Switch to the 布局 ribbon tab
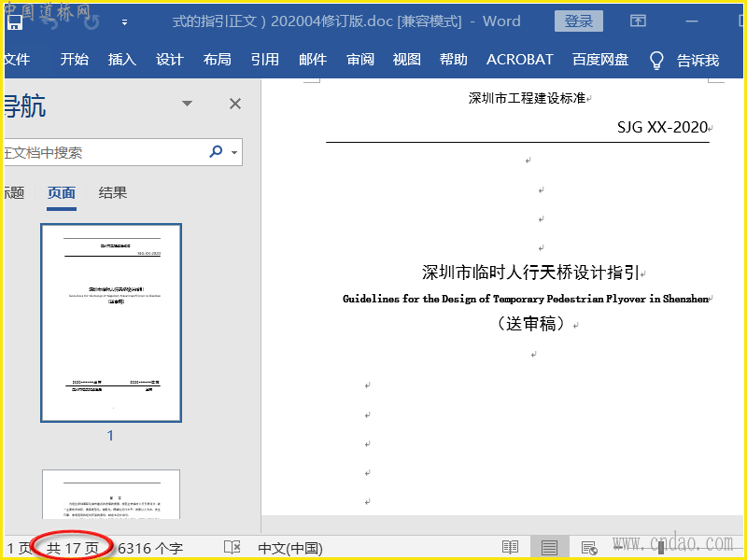Screen dimensions: 747x560 pos(218,60)
